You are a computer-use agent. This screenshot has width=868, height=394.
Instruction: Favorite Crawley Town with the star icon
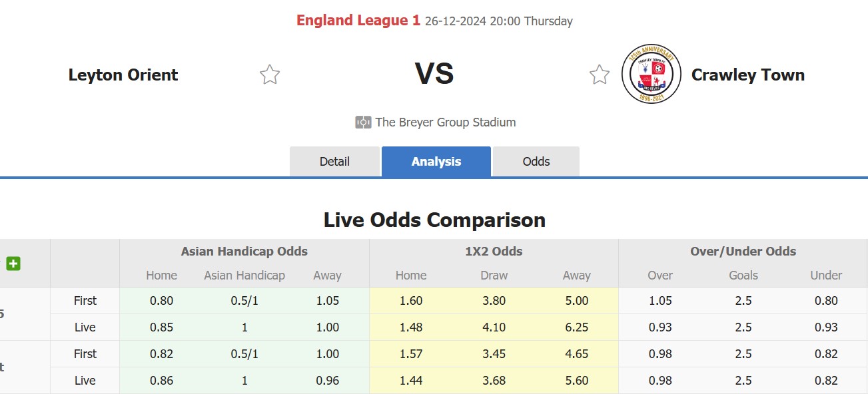point(600,75)
